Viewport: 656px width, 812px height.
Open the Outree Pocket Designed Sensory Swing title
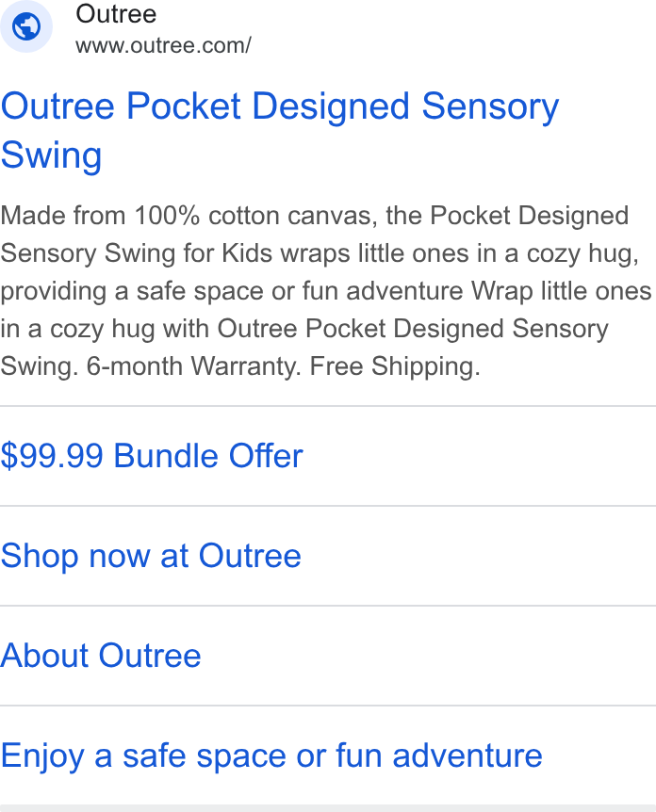(x=280, y=131)
